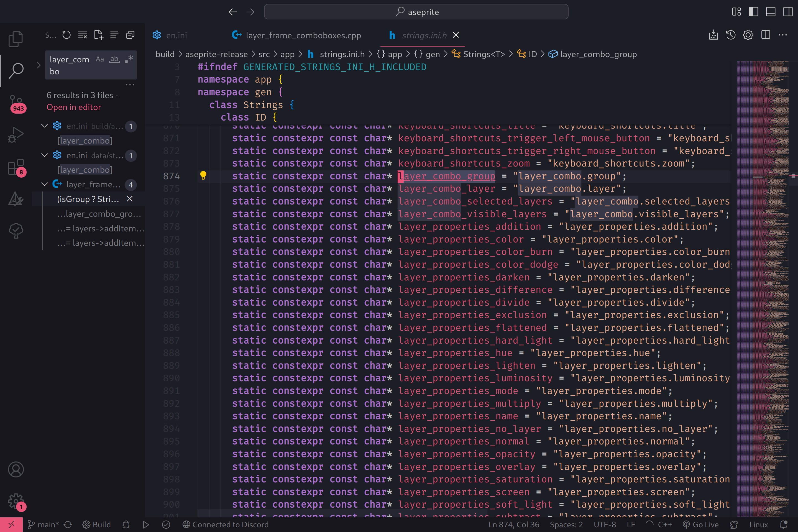Viewport: 798px width, 532px height.
Task: Refresh the search results
Action: tap(66, 35)
